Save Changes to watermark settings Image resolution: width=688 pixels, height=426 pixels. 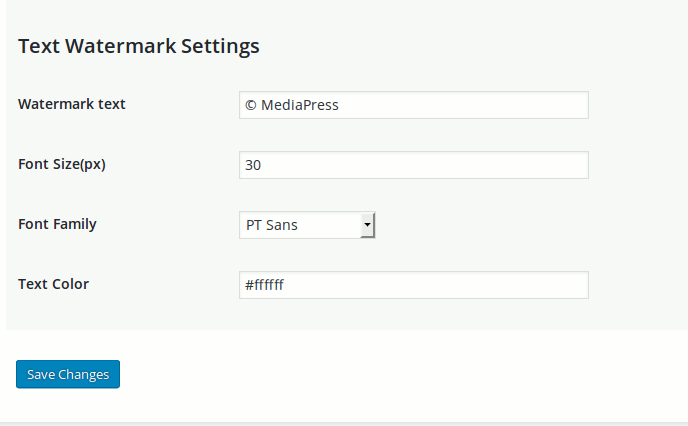pos(68,374)
